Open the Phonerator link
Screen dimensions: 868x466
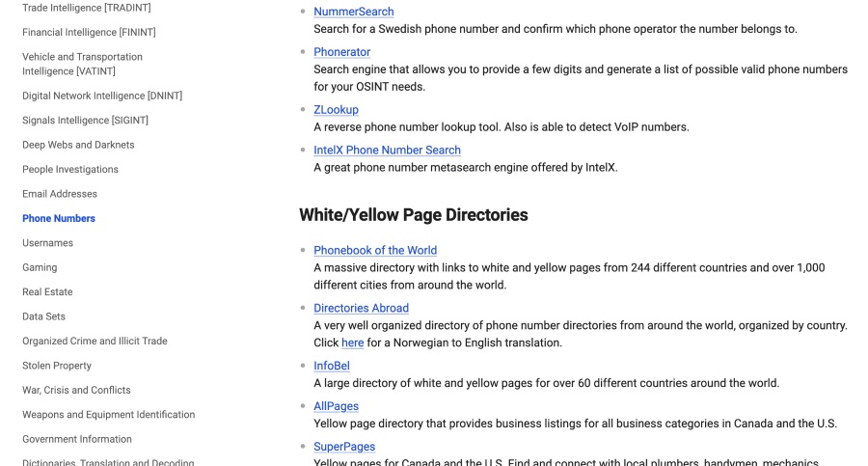pyautogui.click(x=342, y=52)
